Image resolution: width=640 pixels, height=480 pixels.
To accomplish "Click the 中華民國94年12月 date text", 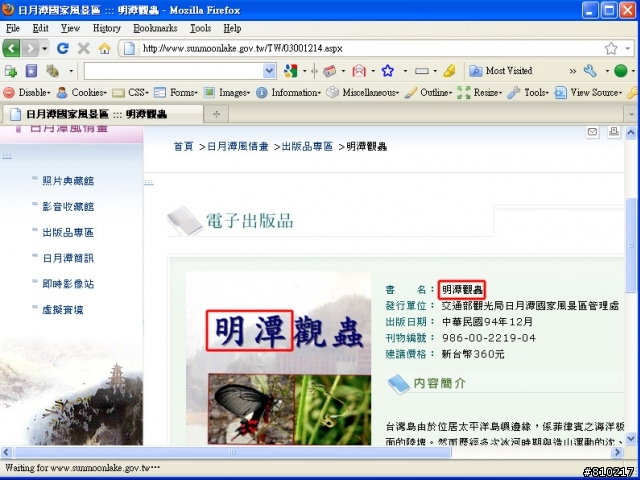I will [x=487, y=322].
